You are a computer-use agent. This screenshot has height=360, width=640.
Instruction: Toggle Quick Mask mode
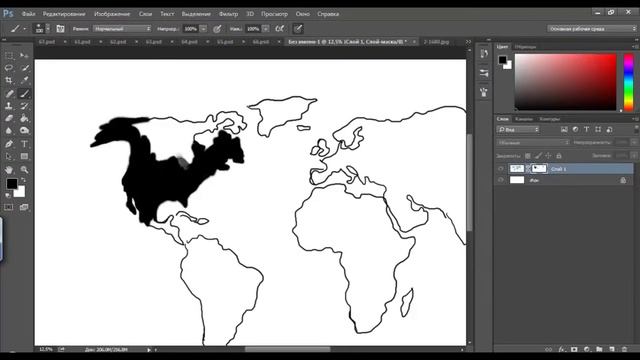click(9, 207)
